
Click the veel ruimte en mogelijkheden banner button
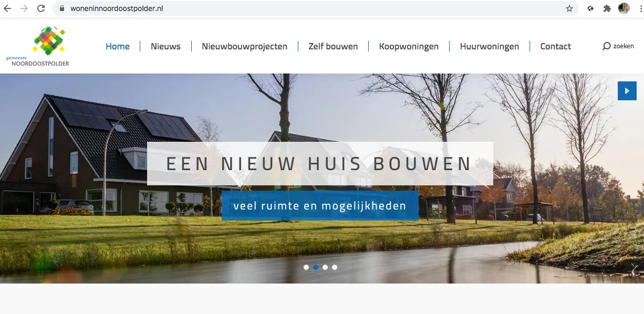[x=320, y=205]
